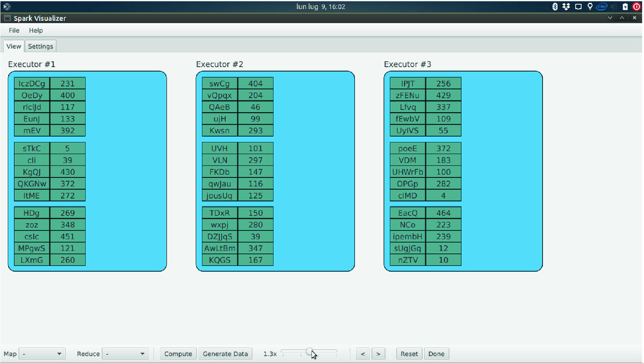The image size is (644, 363).
Task: Click the sTkC key cell
Action: [32, 148]
